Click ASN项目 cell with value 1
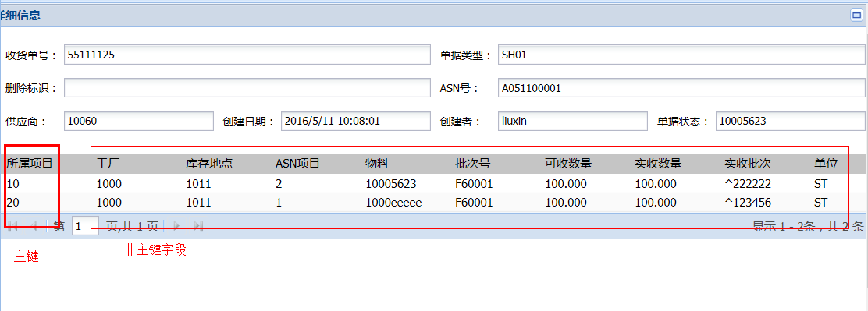 (x=279, y=203)
